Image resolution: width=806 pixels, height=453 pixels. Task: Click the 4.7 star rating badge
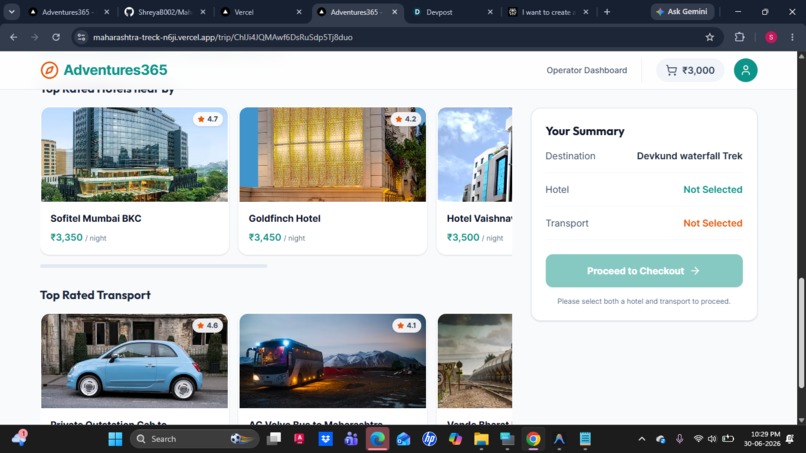click(x=208, y=119)
